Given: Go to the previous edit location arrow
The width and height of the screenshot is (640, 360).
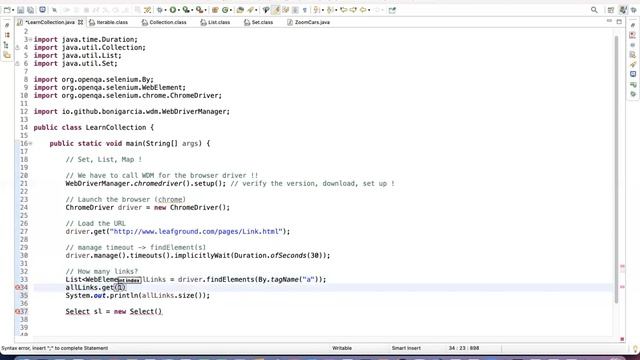Looking at the screenshot, I should tap(344, 10).
